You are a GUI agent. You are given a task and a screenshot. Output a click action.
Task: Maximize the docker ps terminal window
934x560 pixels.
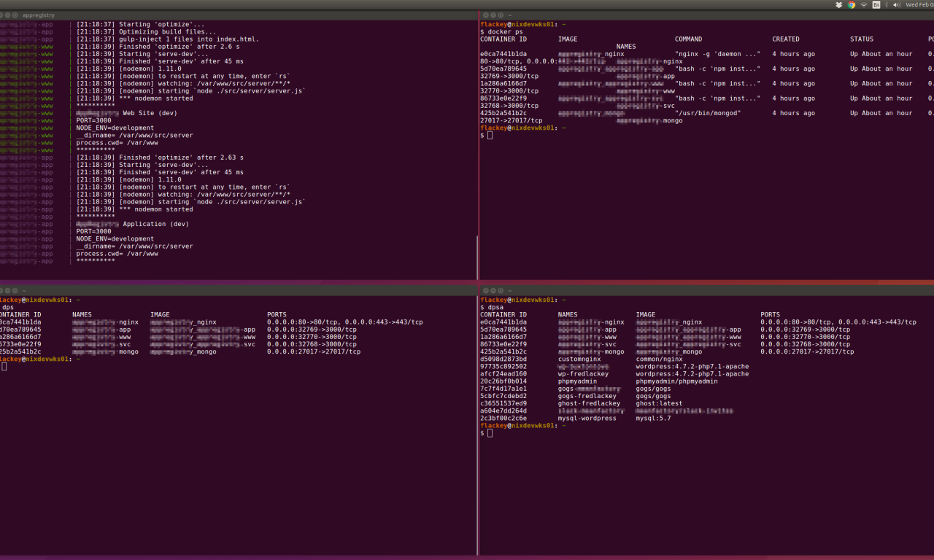501,15
